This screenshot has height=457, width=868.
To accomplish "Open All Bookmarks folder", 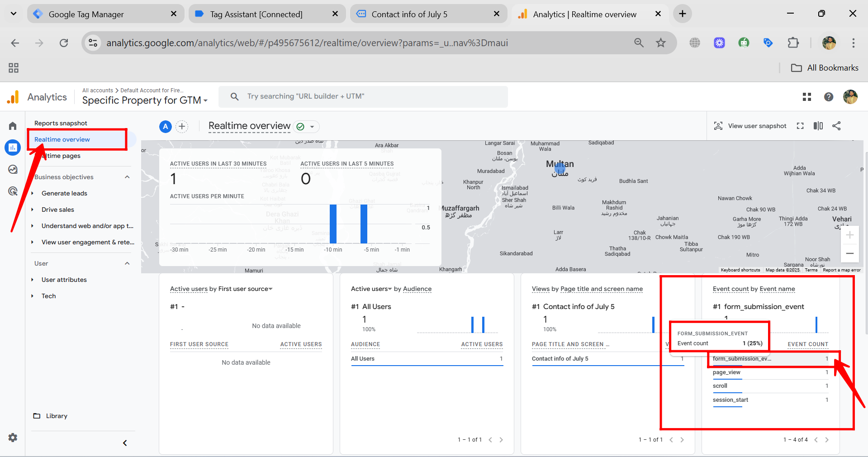I will click(x=825, y=68).
